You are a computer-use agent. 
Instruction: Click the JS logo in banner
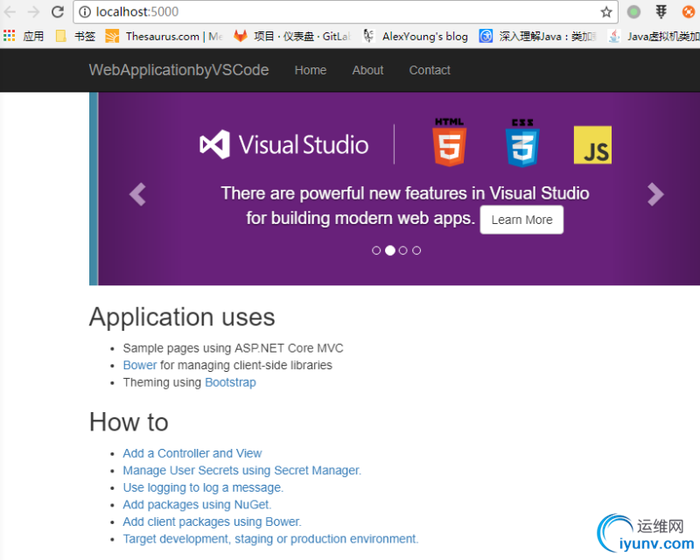pyautogui.click(x=593, y=145)
